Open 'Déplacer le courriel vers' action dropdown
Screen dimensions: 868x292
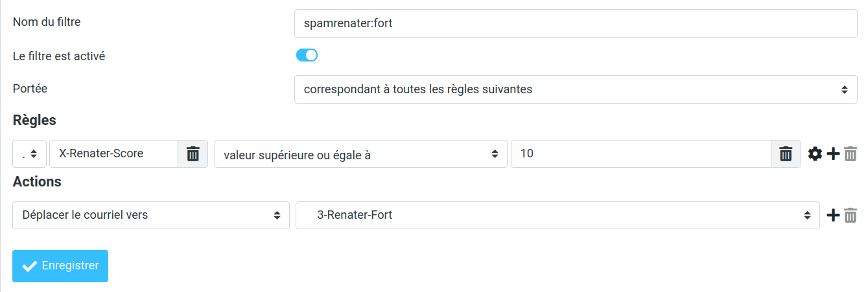coord(150,215)
